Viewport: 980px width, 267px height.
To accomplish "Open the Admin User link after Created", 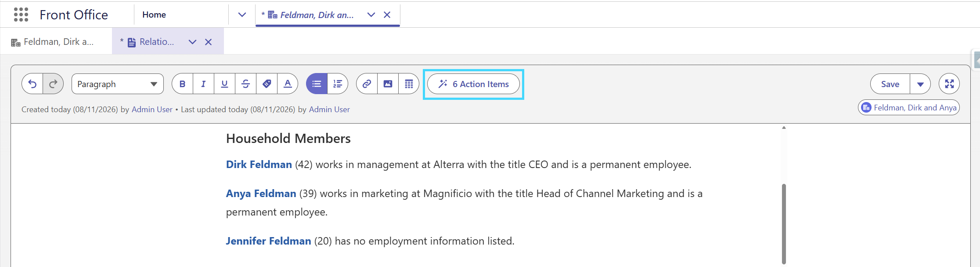I will pos(152,109).
